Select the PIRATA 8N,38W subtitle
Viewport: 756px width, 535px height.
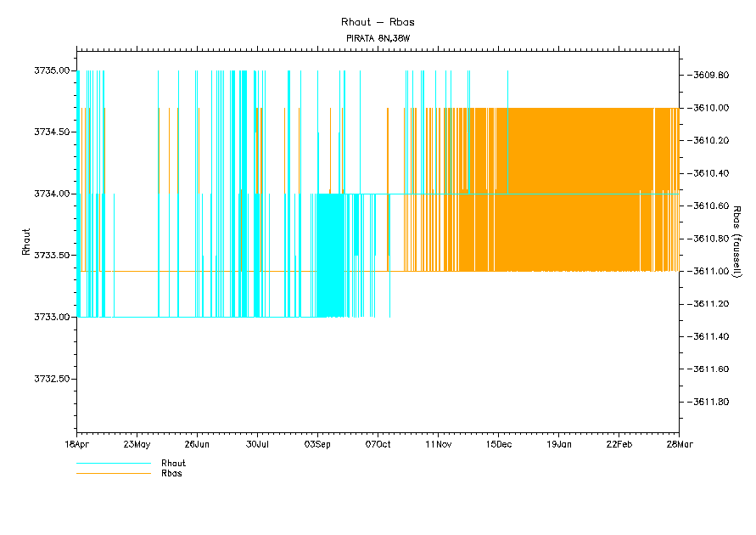tap(378, 38)
